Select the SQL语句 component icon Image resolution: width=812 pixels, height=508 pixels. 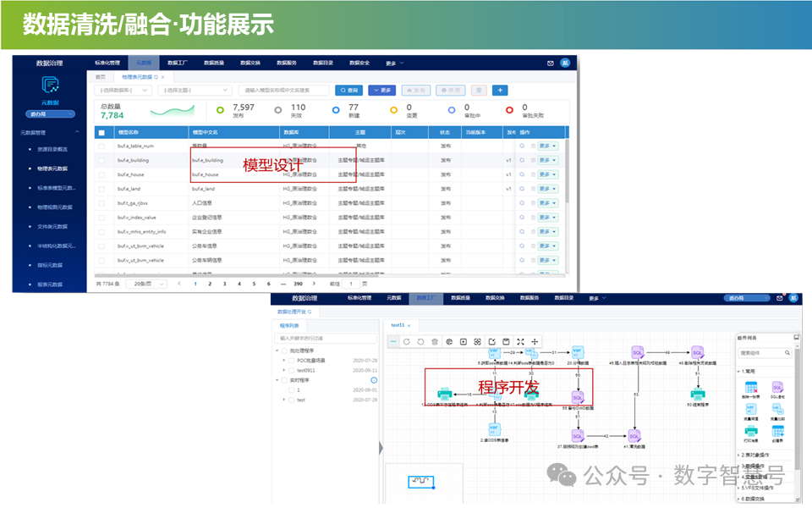click(x=777, y=387)
